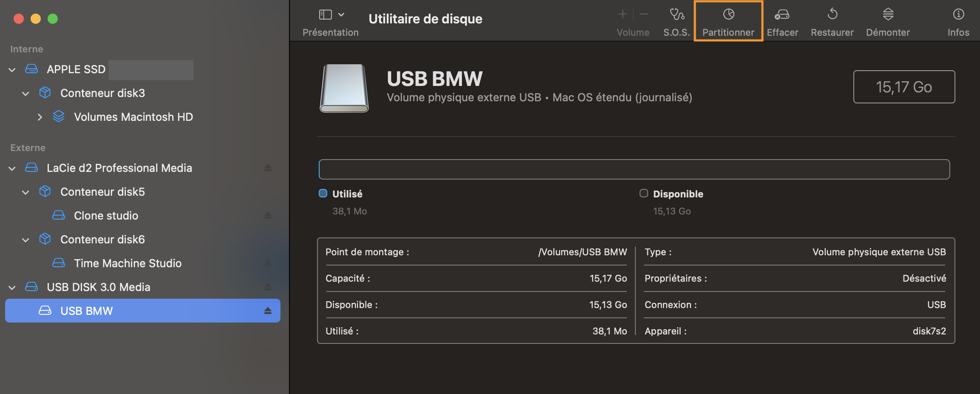Screen dimensions: 980x394
Task: Click the Connexion value USB
Action: click(x=937, y=305)
